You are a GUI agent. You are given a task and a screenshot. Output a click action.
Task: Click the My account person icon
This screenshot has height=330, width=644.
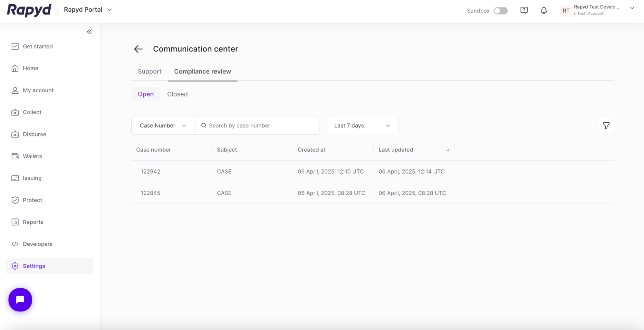tap(15, 90)
